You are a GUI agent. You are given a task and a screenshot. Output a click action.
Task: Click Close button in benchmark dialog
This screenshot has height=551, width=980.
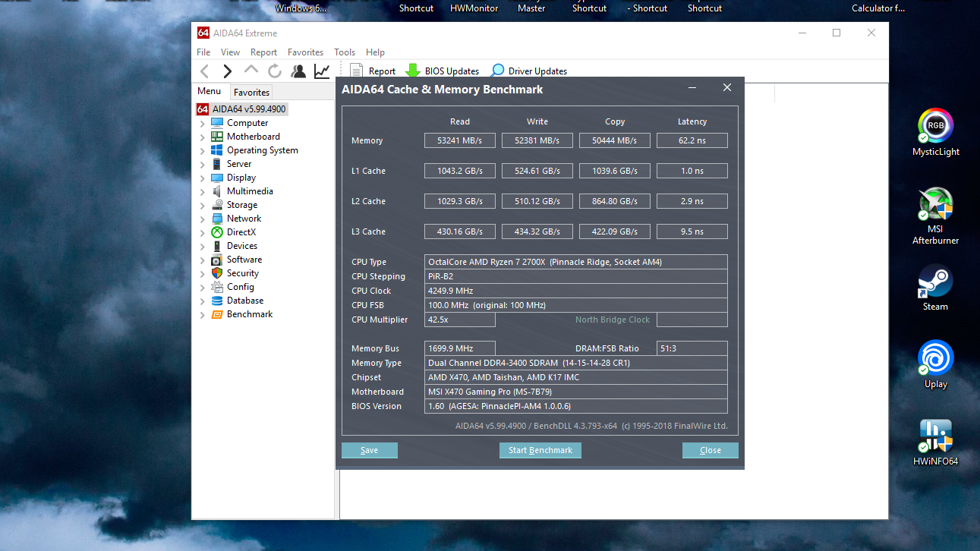point(711,450)
